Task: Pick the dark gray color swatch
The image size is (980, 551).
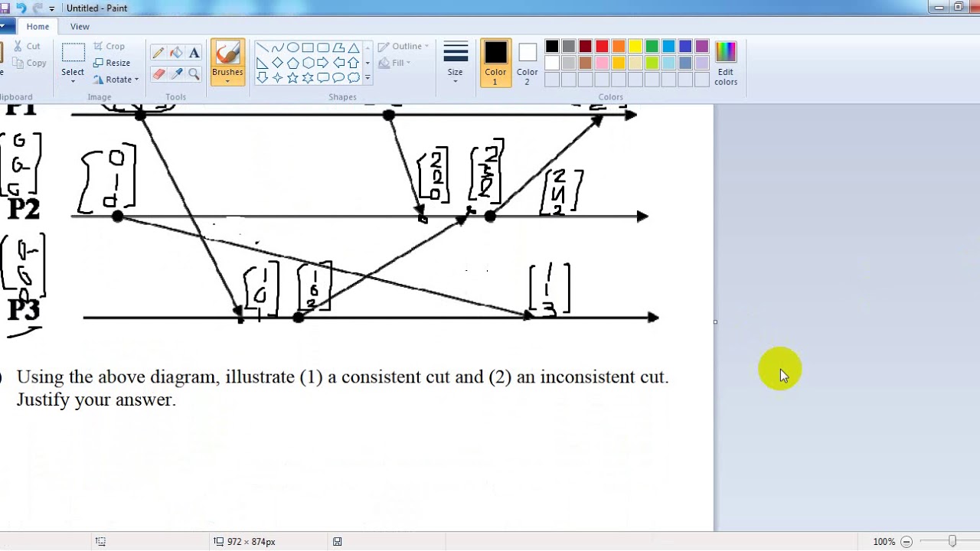Action: point(568,47)
